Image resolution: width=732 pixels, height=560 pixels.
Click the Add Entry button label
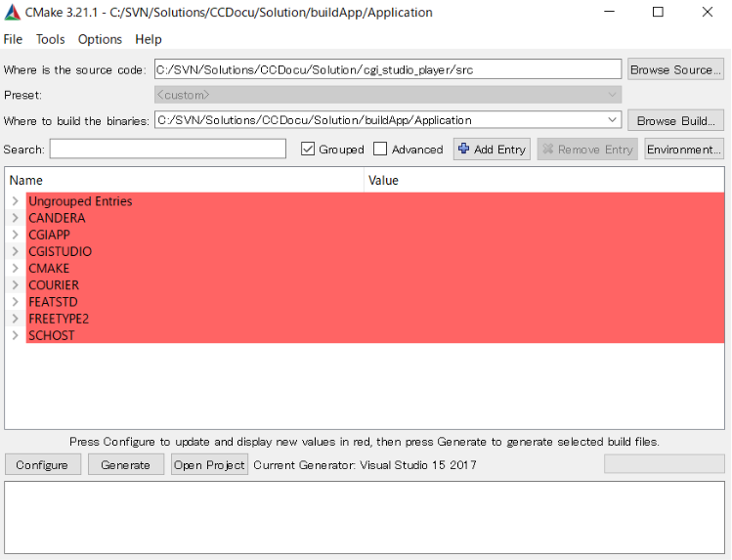500,150
